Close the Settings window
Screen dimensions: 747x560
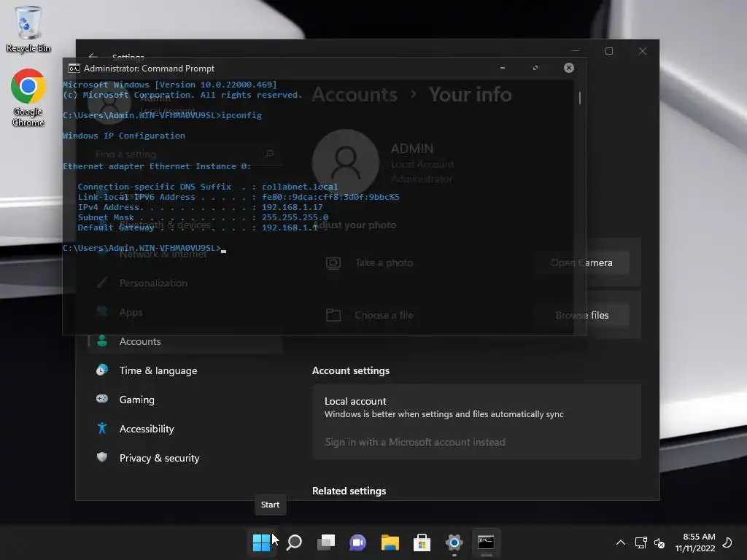click(643, 51)
